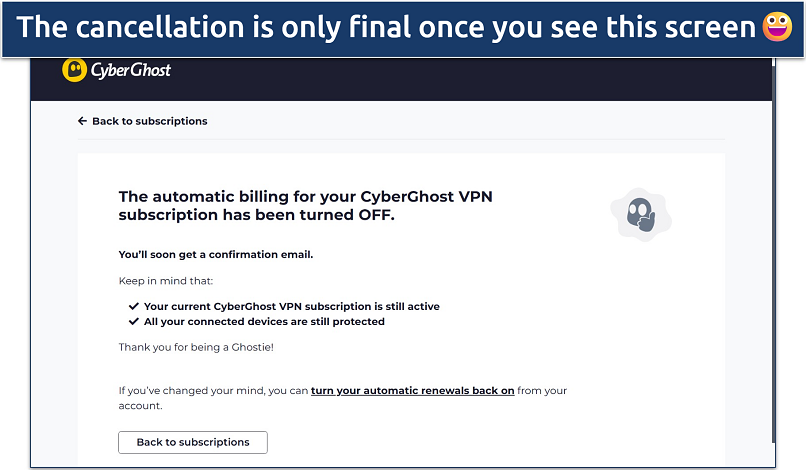Click the confirmation email notice text
Viewport: 806px width, 470px height.
click(216, 254)
